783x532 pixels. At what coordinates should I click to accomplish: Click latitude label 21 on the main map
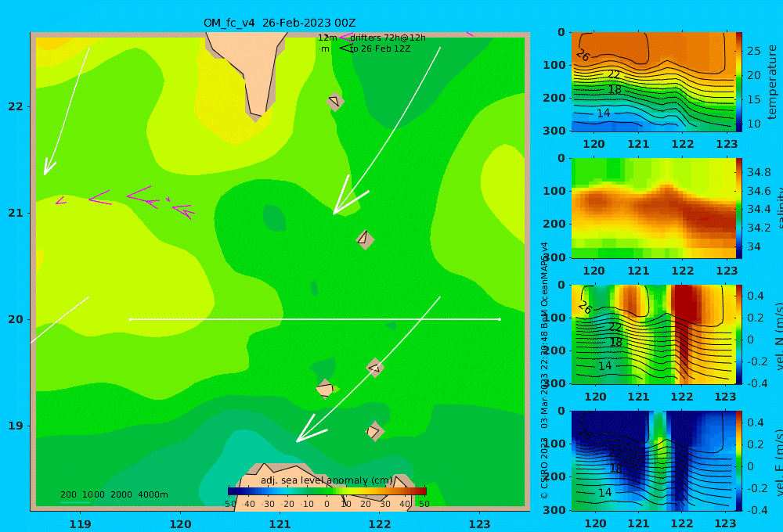point(16,213)
